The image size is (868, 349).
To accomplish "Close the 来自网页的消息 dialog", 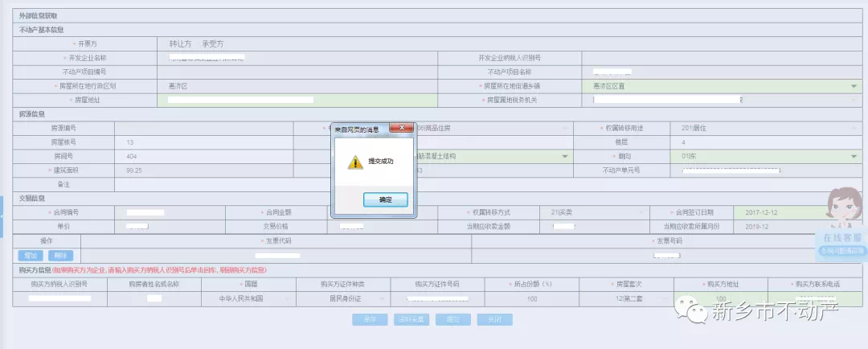I will click(x=402, y=128).
